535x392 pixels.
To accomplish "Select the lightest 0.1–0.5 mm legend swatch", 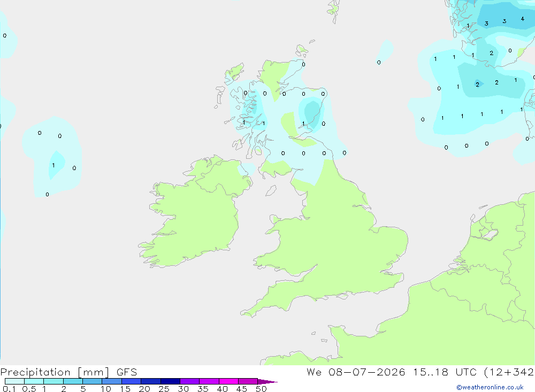I will tap(14, 381).
